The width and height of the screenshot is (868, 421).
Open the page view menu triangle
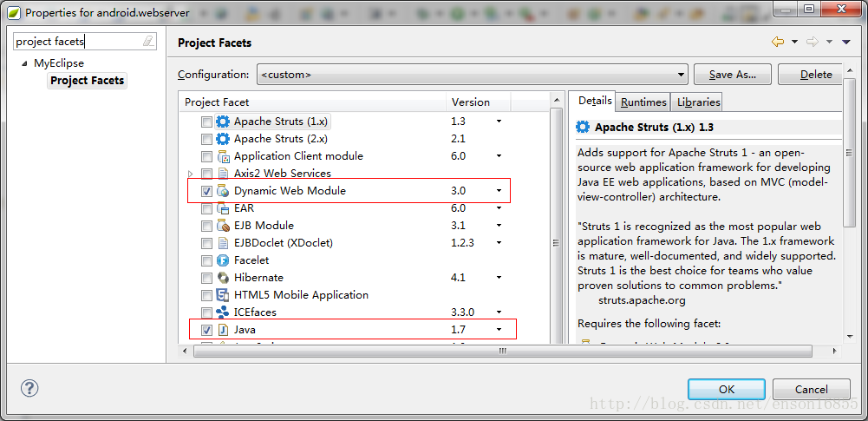click(845, 42)
